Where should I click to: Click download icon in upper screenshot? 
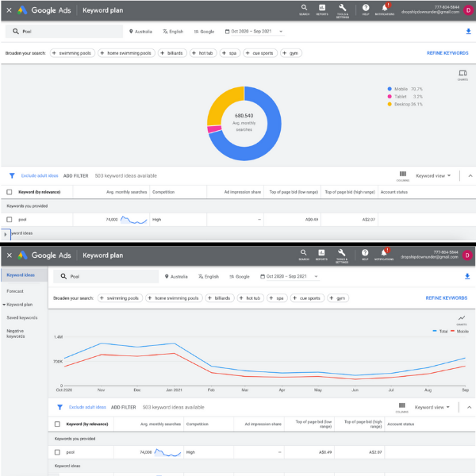coord(468,31)
